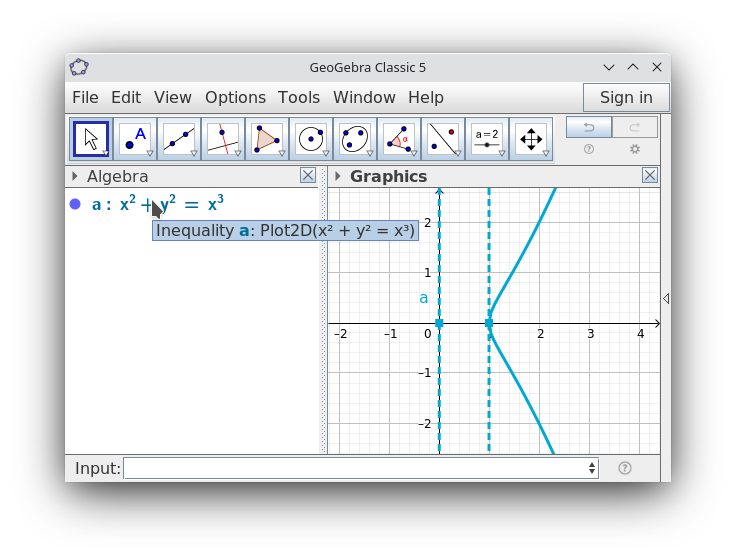Open the Input bar history dropdown

pyautogui.click(x=592, y=468)
